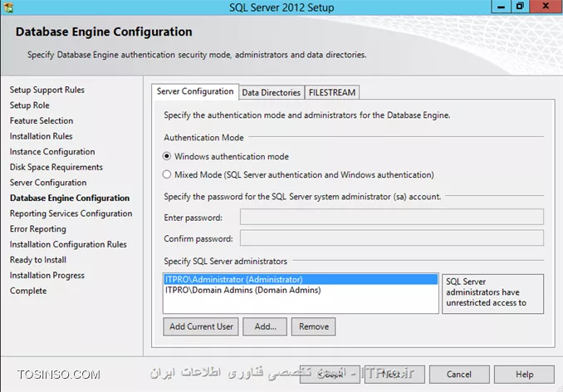Viewport: 563px width, 392px height.
Task: Click Installation Rules step
Action: pyautogui.click(x=41, y=136)
